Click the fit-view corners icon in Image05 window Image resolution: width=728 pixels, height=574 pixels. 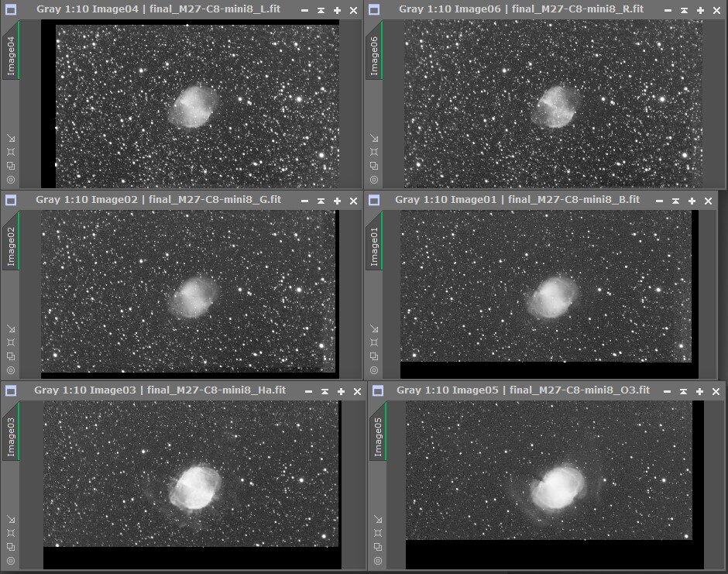(378, 533)
